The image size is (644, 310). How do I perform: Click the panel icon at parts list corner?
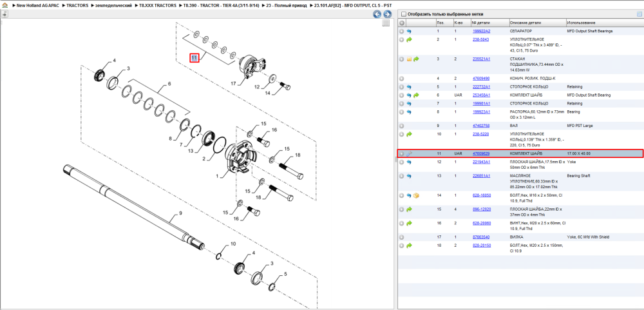[639, 14]
